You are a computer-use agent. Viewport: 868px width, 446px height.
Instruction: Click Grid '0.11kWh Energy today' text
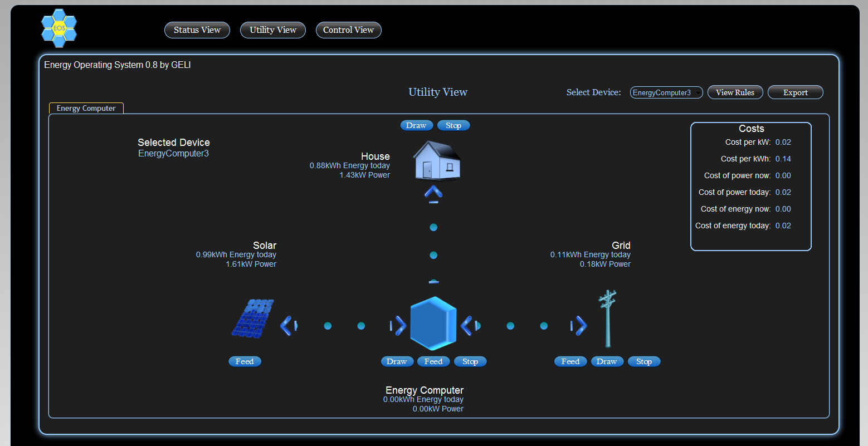click(x=591, y=254)
